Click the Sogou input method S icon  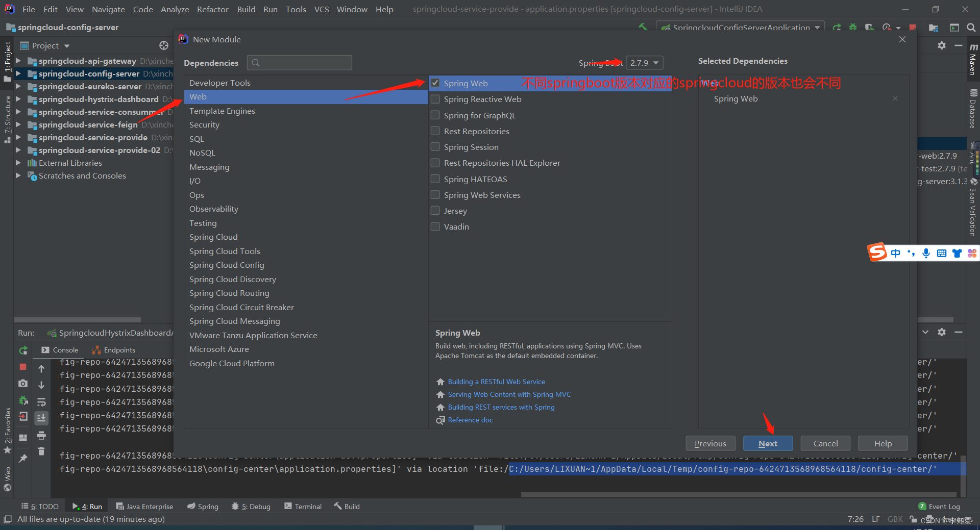[877, 252]
